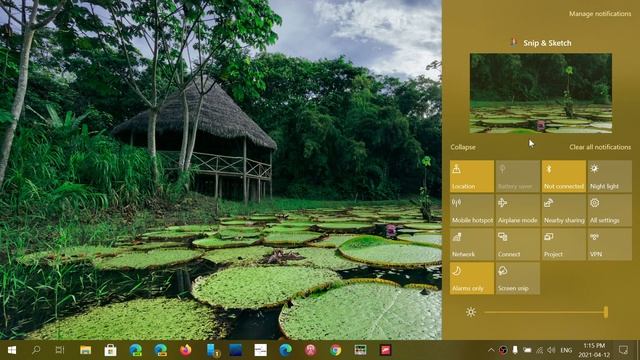Launch Google Chrome from the taskbar
640x360 pixels.
click(336, 350)
